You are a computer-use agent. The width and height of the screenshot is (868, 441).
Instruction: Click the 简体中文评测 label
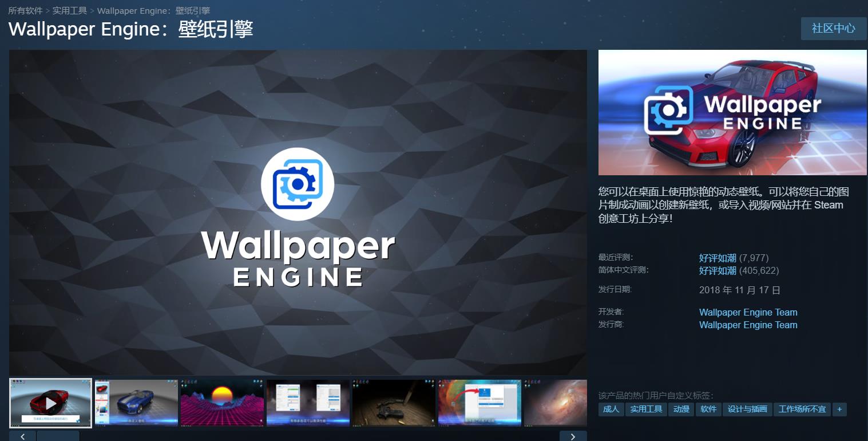point(624,270)
